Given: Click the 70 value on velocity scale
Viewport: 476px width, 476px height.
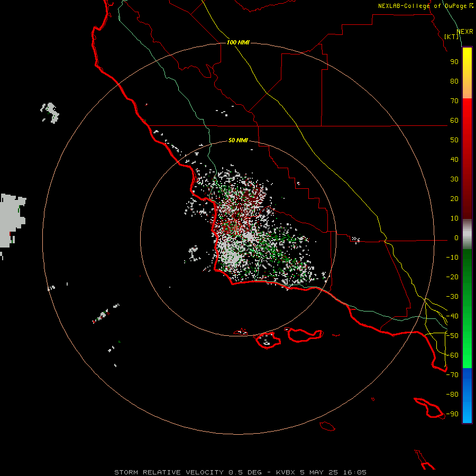Looking at the screenshot, I should 454,101.
